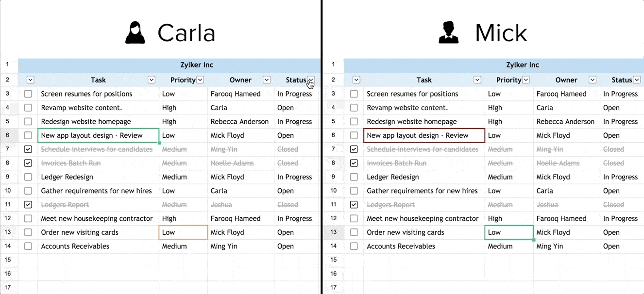Image resolution: width=644 pixels, height=294 pixels.
Task: Check the box for Screen resumes for positions
Action: coord(28,94)
